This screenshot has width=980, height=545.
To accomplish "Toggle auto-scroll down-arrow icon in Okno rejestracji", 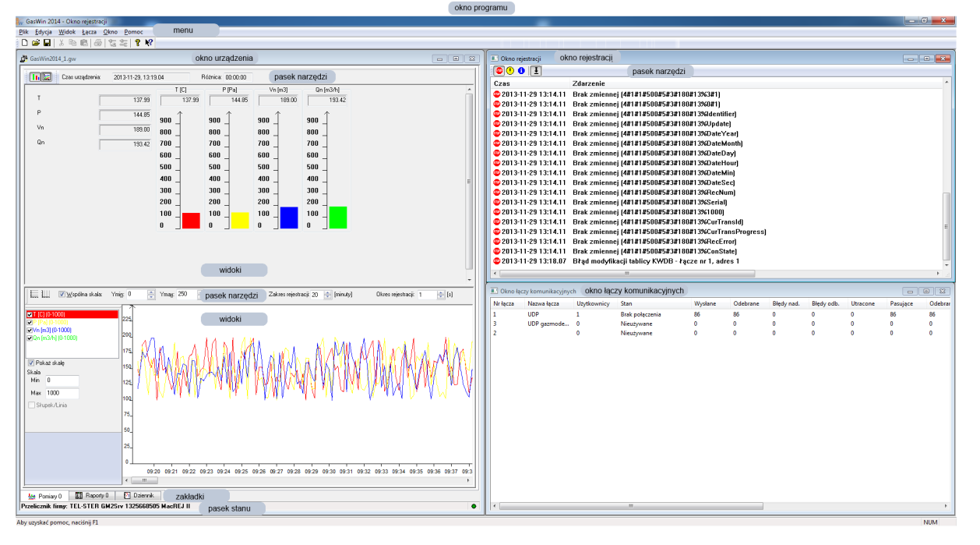I will tap(535, 71).
